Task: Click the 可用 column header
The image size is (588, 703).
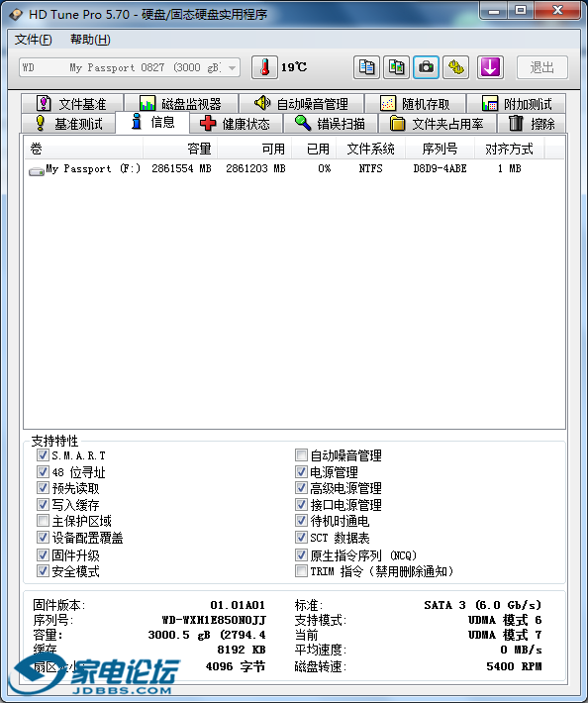Action: (x=254, y=149)
